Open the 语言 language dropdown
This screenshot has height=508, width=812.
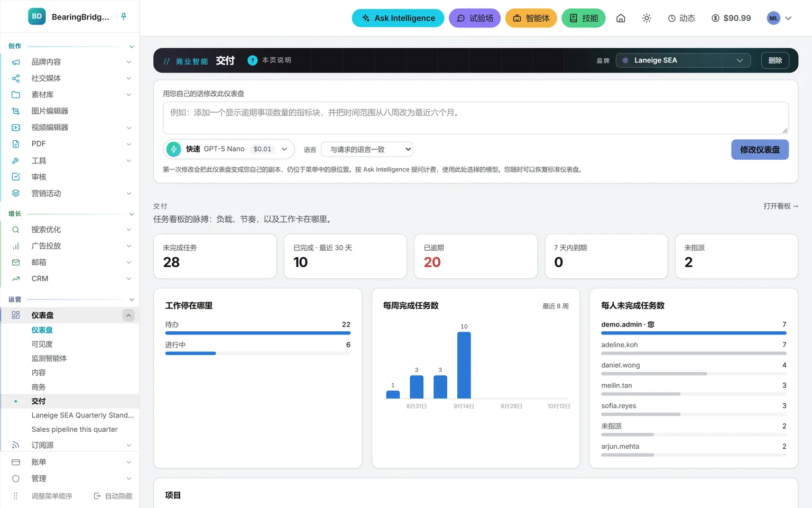[x=367, y=149]
